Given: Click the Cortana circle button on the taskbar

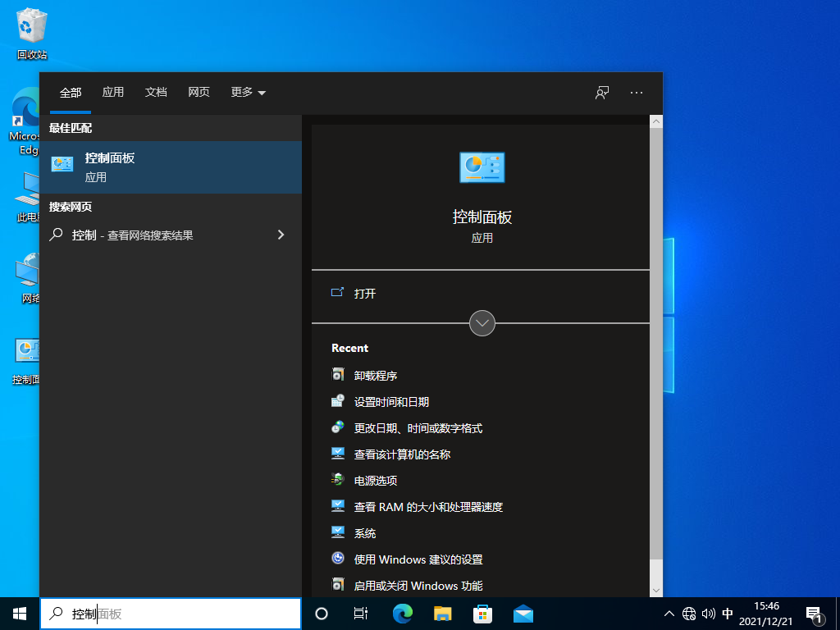Looking at the screenshot, I should point(321,613).
